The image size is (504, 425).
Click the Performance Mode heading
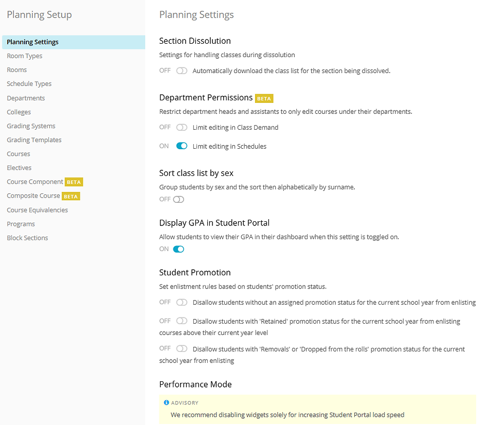[195, 384]
